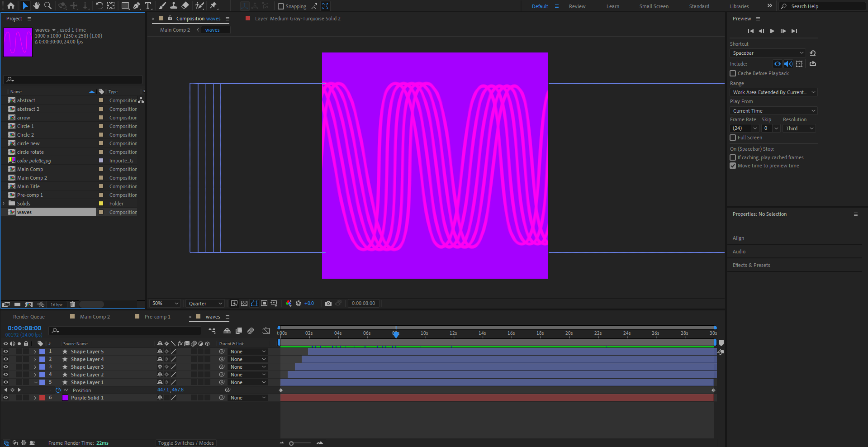Viewport: 868px width, 447px height.
Task: Reset the preview shortcut settings
Action: [x=813, y=53]
